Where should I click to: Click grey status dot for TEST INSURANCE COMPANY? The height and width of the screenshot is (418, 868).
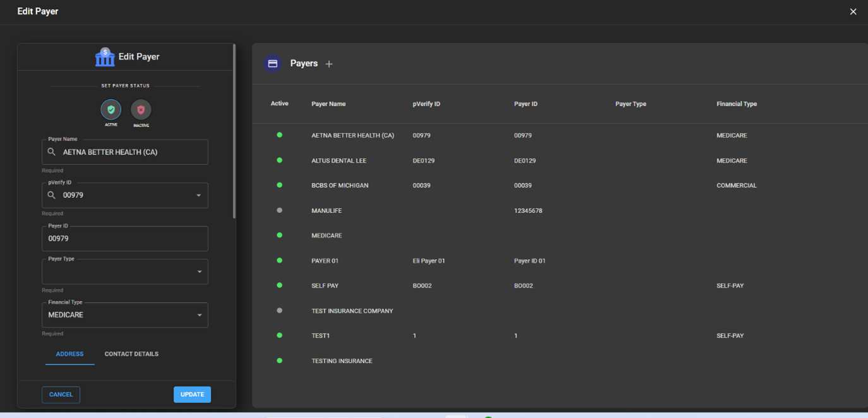click(x=280, y=311)
